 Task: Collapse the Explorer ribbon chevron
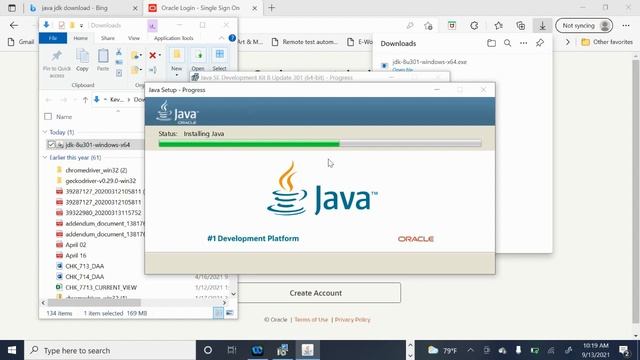click(221, 38)
